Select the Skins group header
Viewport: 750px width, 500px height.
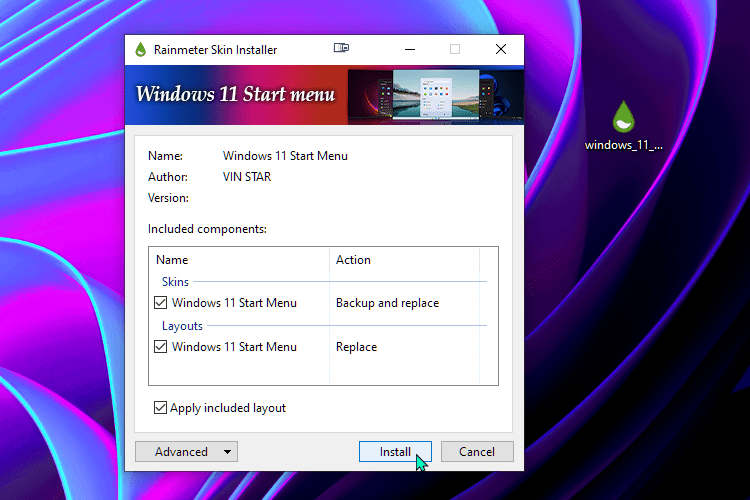(175, 282)
